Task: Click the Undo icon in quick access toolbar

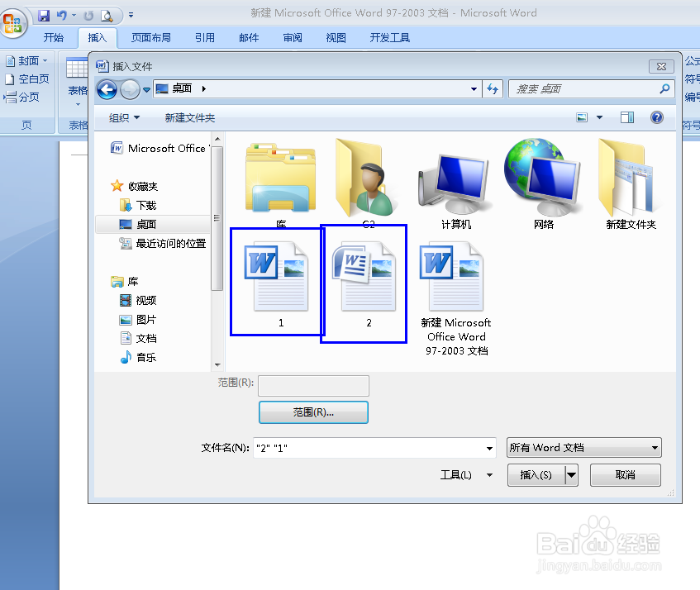Action: pos(61,16)
